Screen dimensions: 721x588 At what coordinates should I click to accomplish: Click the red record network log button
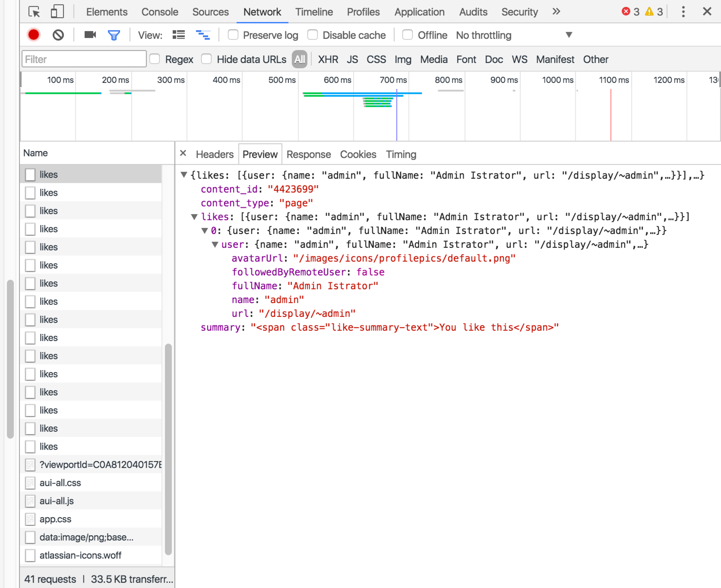(33, 35)
